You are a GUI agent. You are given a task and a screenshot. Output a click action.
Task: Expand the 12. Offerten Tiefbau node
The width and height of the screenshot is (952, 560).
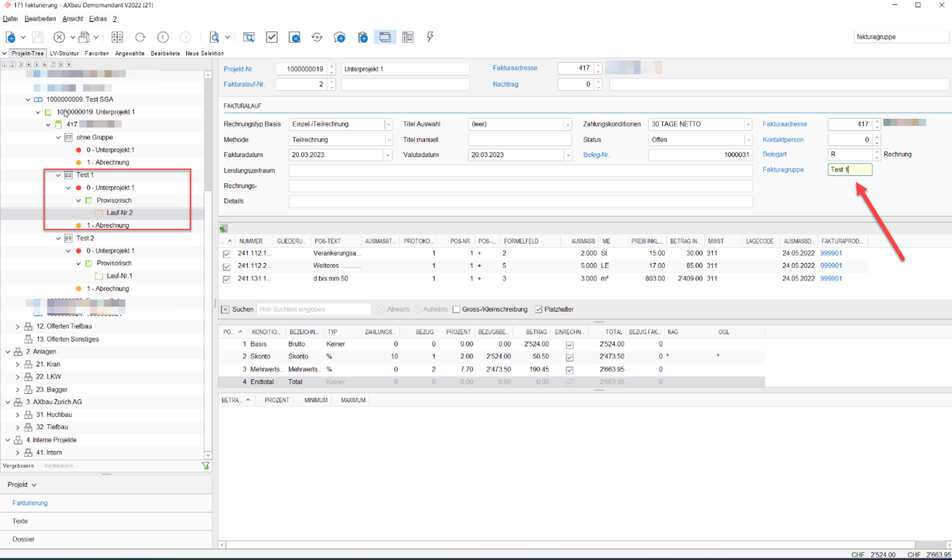click(17, 326)
